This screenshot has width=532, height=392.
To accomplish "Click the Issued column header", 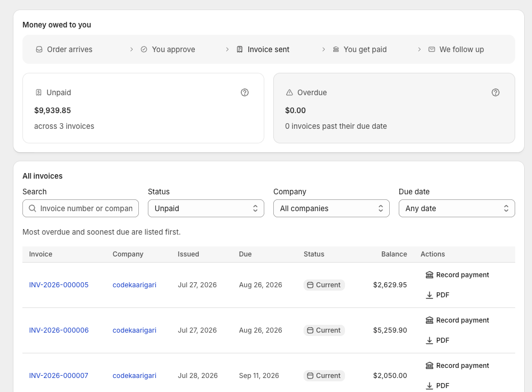I will point(188,254).
